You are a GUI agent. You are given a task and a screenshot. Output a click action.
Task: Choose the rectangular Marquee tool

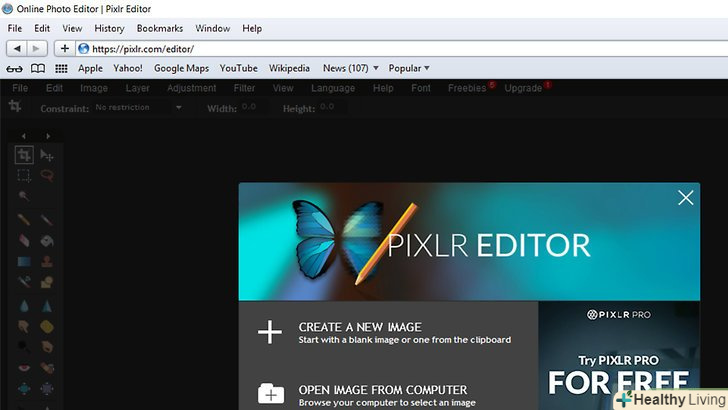(24, 176)
